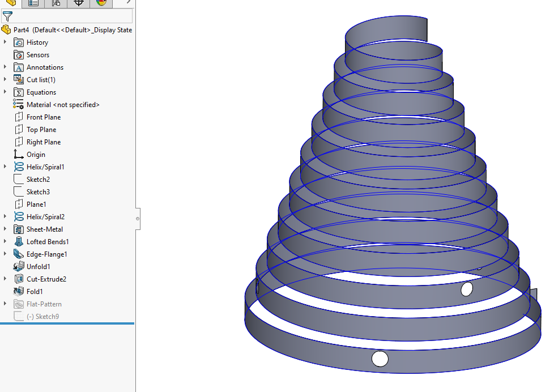Select the Edge-Flange1 feature
The height and width of the screenshot is (392, 554).
[x=46, y=254]
